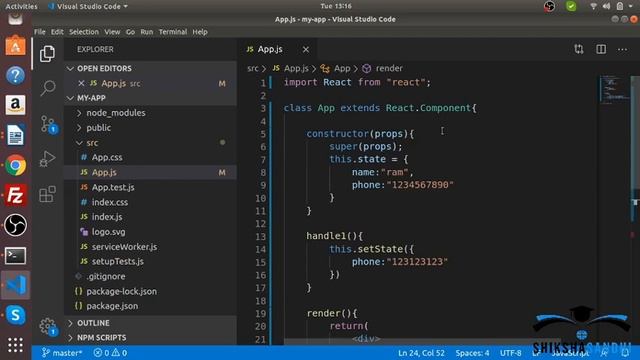This screenshot has width=640, height=360.
Task: Open the Selection menu
Action: [84, 32]
